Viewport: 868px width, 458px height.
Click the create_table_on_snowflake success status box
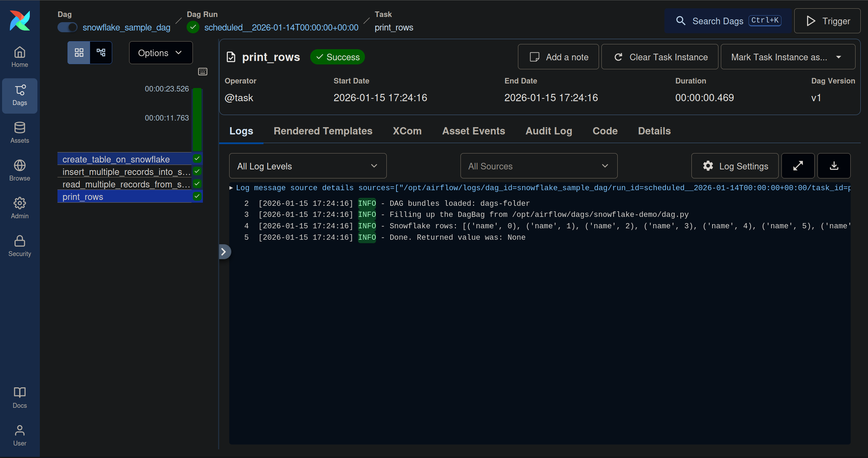(197, 159)
